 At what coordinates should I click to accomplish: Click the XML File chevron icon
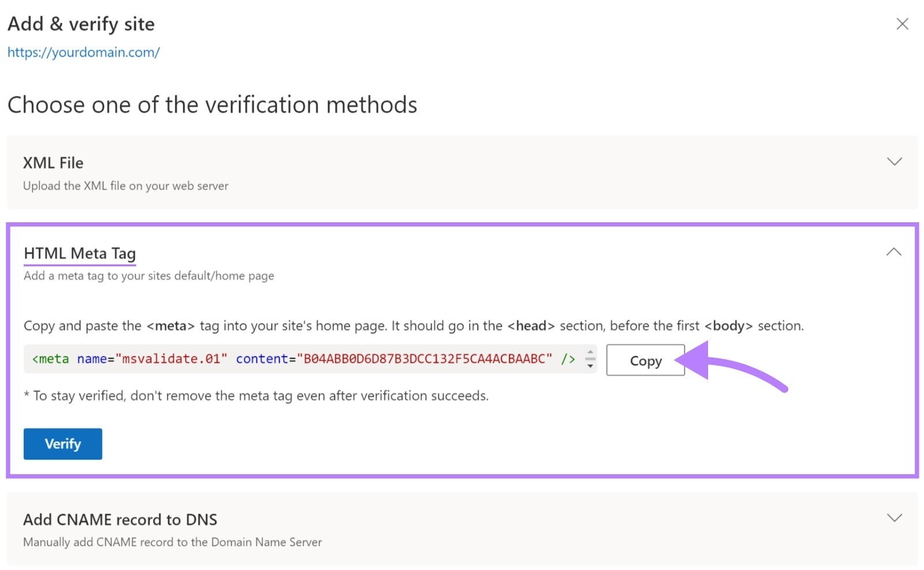tap(894, 162)
